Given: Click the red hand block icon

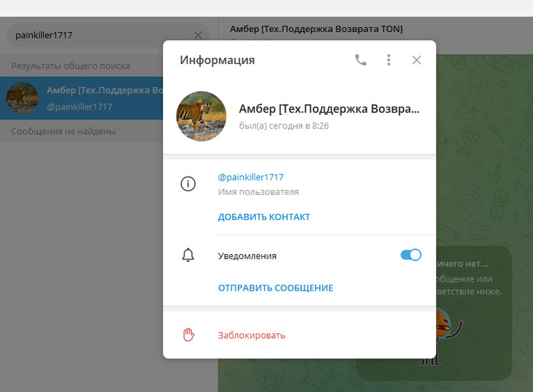Looking at the screenshot, I should (x=188, y=335).
